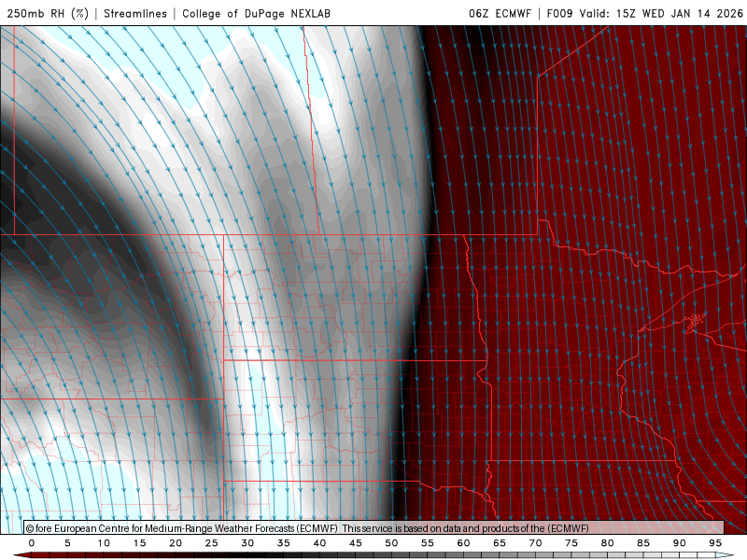Click the ECMWF copyright notice banner

(374, 527)
